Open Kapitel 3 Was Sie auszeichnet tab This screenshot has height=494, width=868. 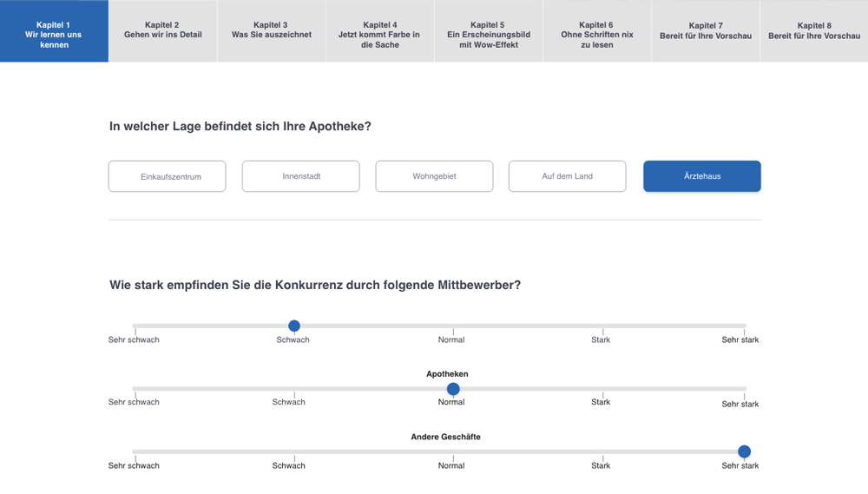coord(271,31)
